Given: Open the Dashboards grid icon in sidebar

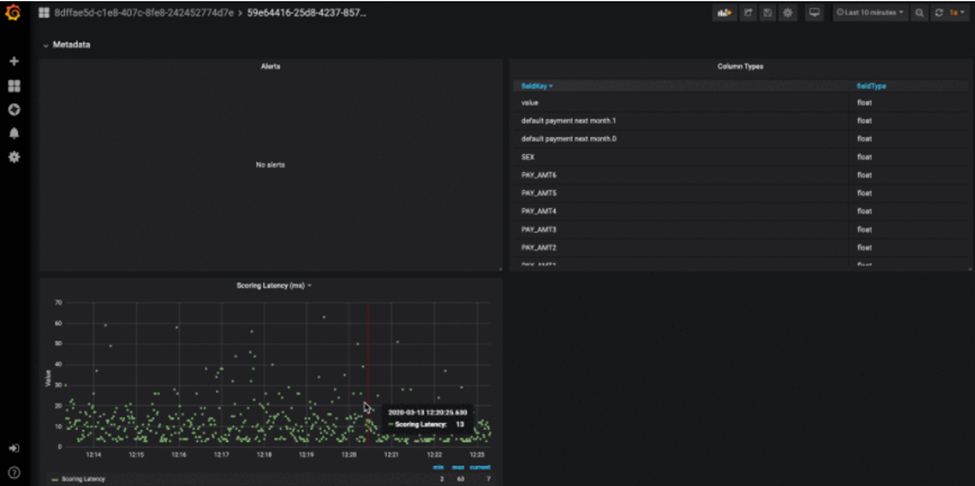Looking at the screenshot, I should (x=14, y=86).
